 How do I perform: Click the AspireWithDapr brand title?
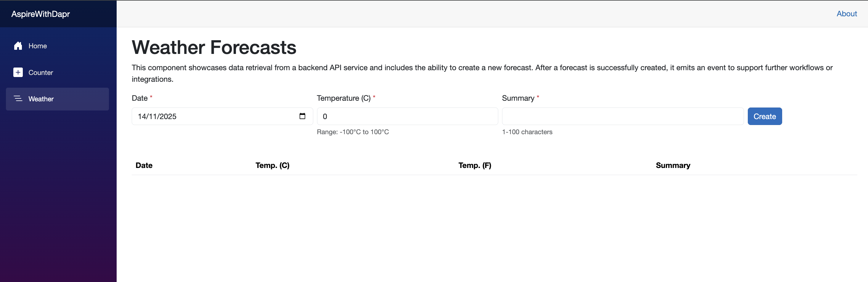41,14
